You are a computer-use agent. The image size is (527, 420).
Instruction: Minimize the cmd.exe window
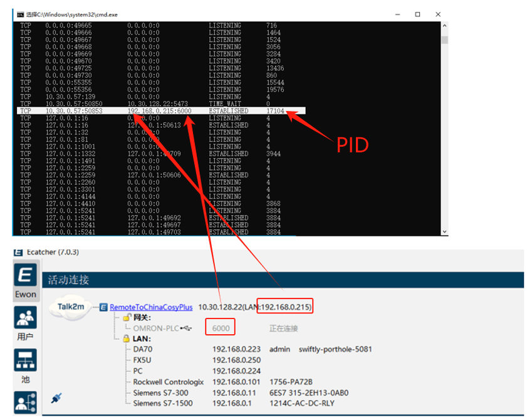(x=398, y=14)
